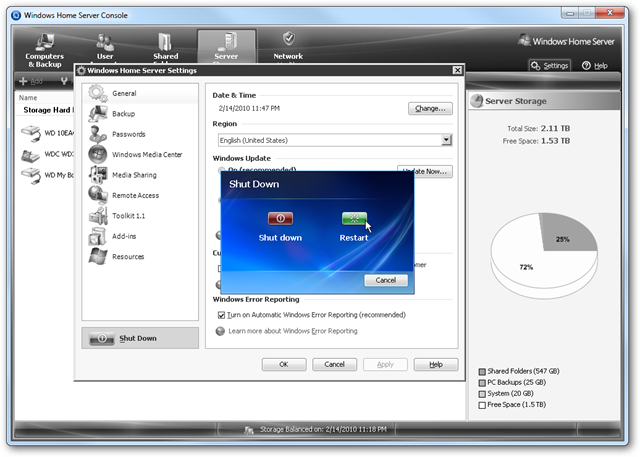Viewport: 640px width, 457px height.
Task: Click the Name column header
Action: (x=28, y=98)
